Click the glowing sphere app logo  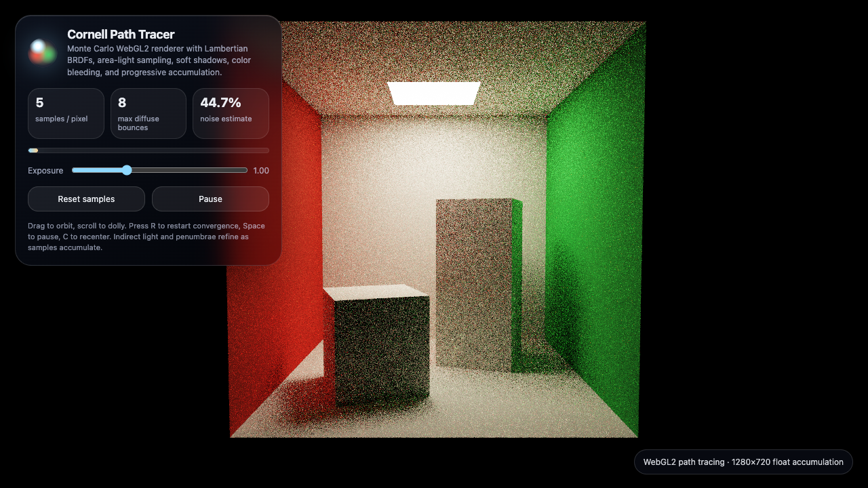pyautogui.click(x=42, y=52)
